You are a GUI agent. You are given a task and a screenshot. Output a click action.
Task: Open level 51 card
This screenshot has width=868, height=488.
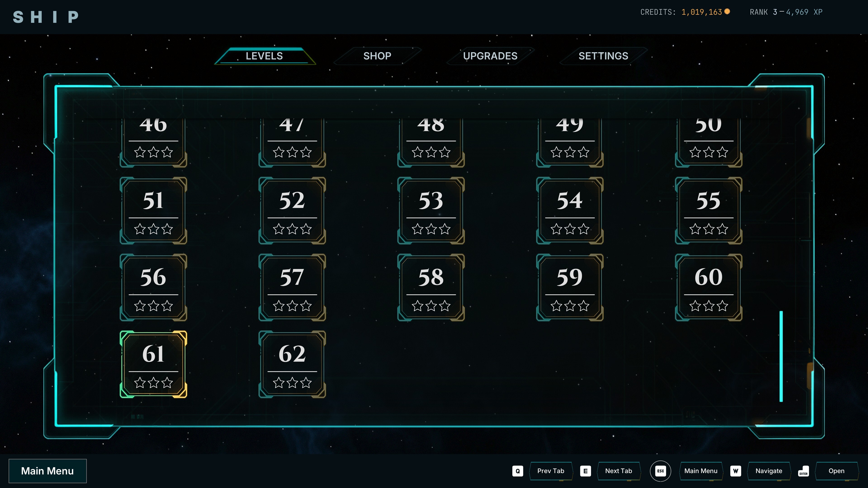(x=153, y=210)
